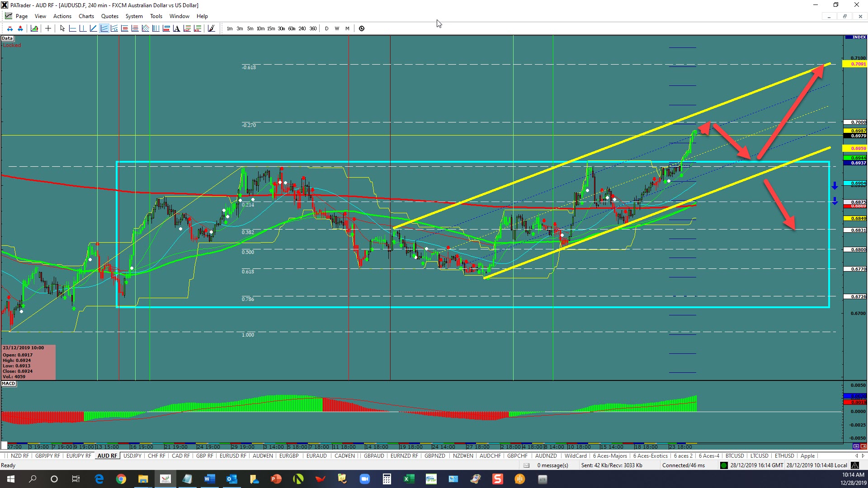Viewport: 868px width, 488px height.
Task: Select the crosshair cursor tool
Action: (48, 28)
